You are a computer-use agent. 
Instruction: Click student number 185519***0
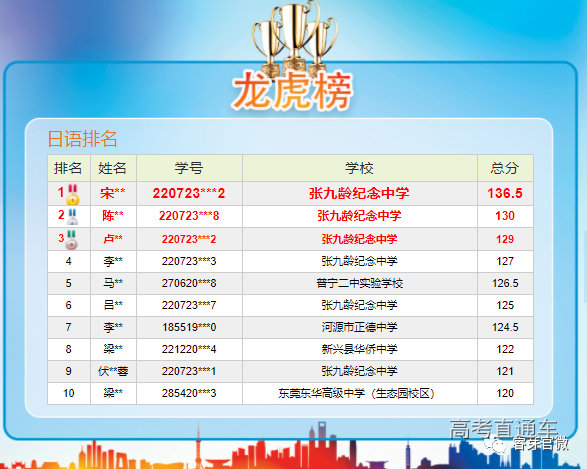click(x=189, y=328)
